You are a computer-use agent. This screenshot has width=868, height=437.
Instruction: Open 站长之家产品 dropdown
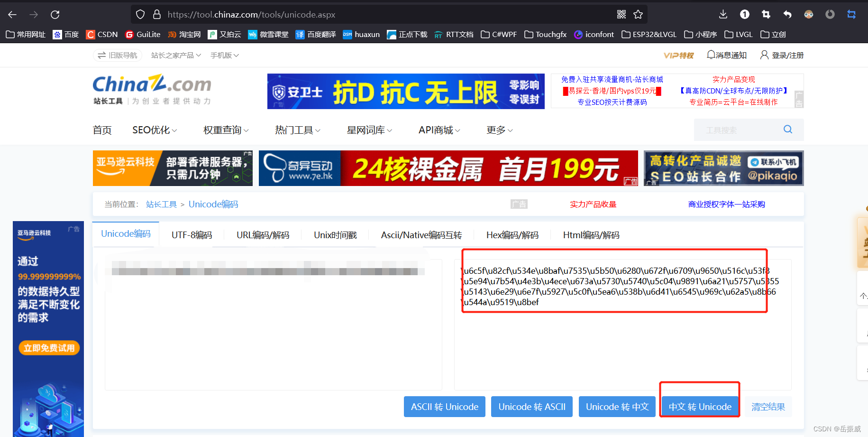point(175,55)
